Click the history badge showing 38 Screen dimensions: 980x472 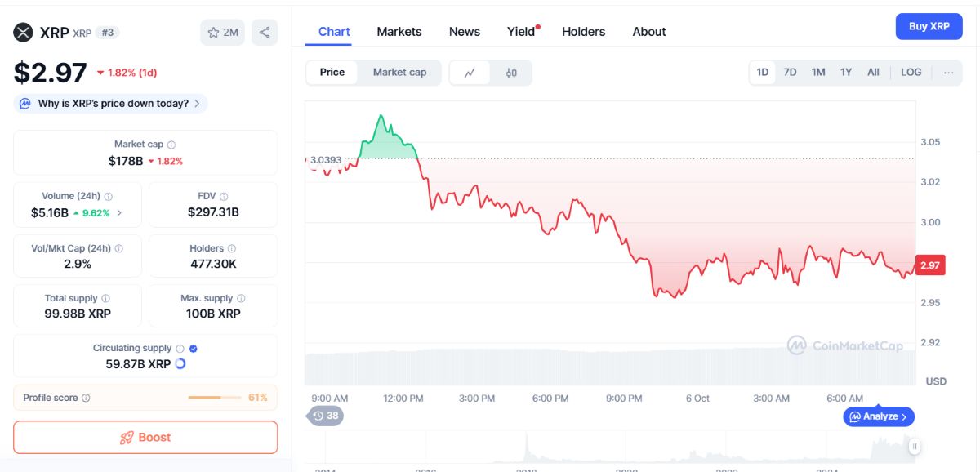coord(326,416)
